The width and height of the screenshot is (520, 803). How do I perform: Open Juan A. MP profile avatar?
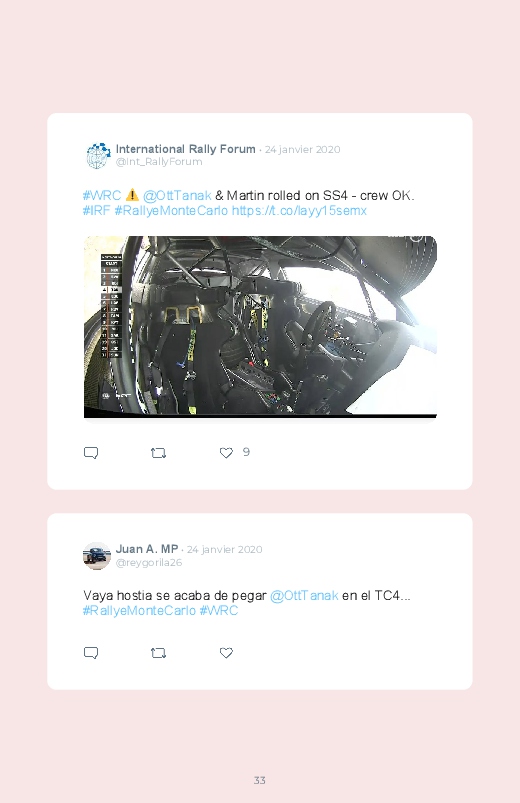coord(97,556)
